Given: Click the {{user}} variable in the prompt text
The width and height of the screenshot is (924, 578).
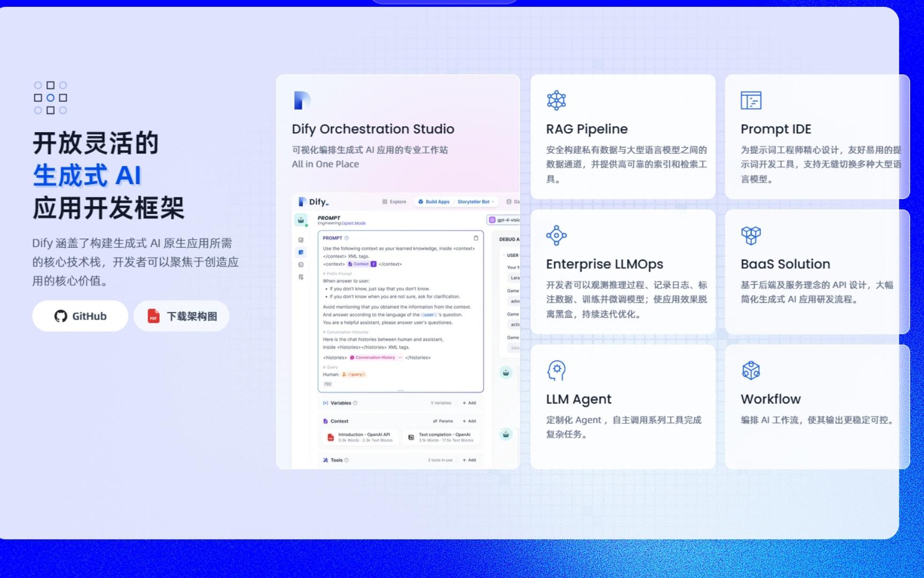Looking at the screenshot, I should [x=429, y=315].
